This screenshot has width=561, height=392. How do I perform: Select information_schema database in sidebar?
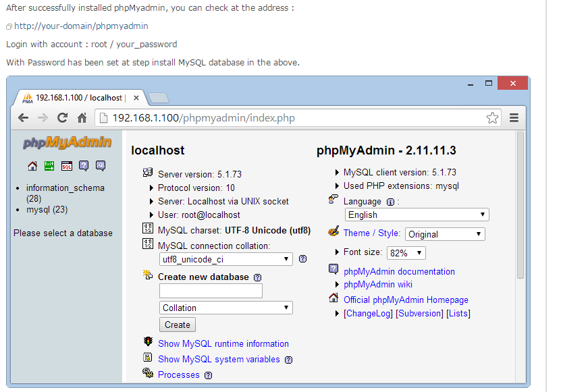coord(65,188)
